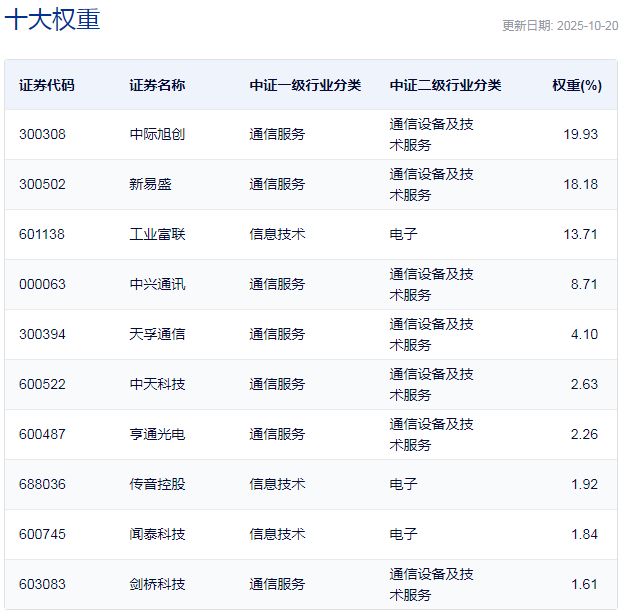Click 电子 in the 传音控股 row

point(403,484)
